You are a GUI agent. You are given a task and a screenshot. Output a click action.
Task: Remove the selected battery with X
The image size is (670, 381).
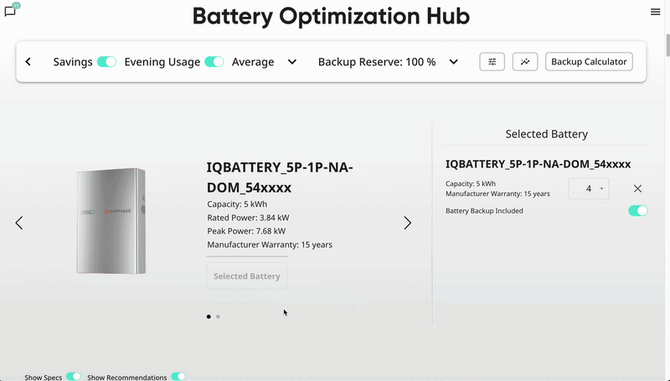638,188
